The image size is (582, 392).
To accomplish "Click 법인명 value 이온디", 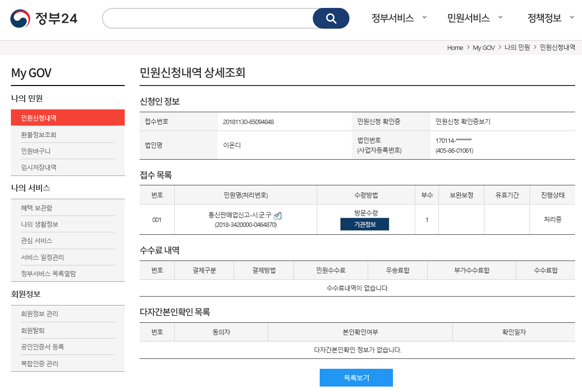I will pyautogui.click(x=232, y=145).
